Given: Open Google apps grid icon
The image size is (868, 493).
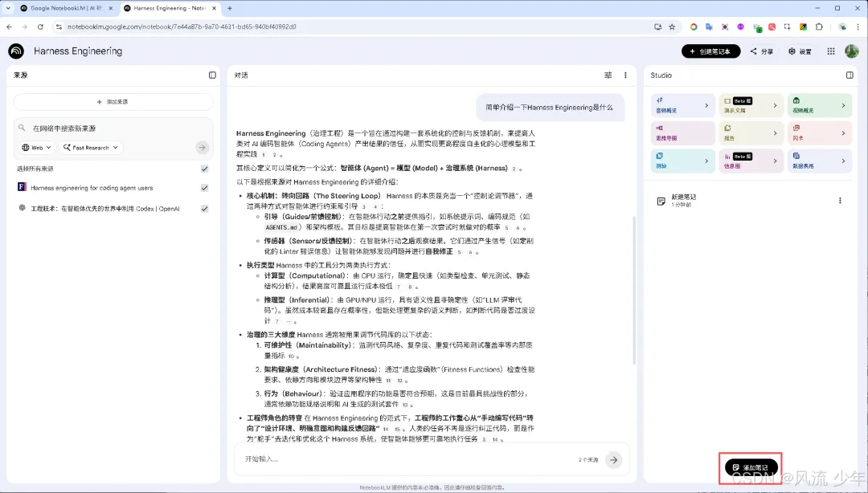Looking at the screenshot, I should 831,51.
